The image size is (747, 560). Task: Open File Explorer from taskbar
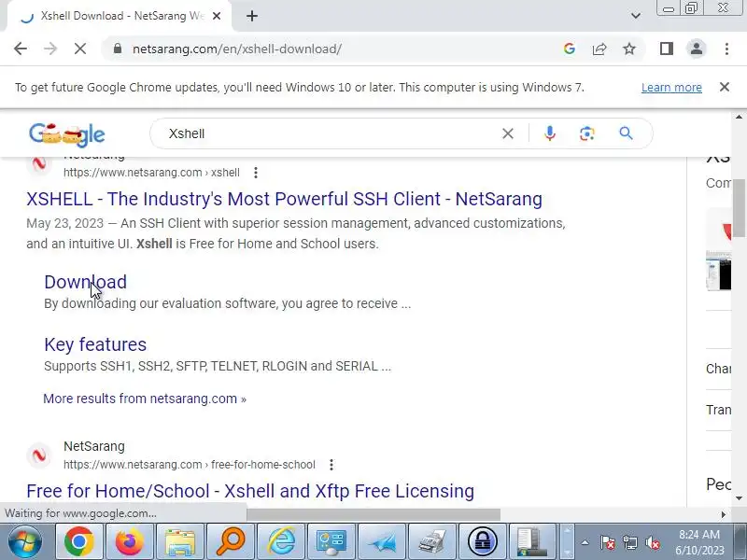pos(180,541)
